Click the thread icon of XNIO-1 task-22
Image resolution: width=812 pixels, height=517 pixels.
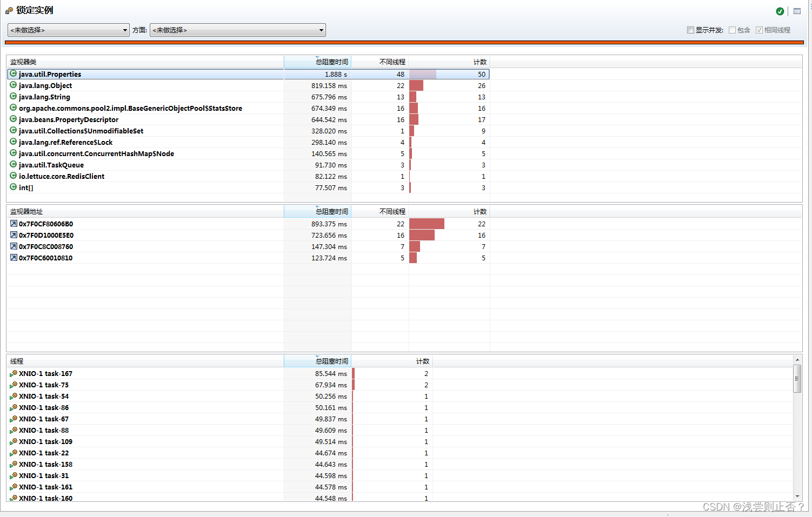point(13,453)
